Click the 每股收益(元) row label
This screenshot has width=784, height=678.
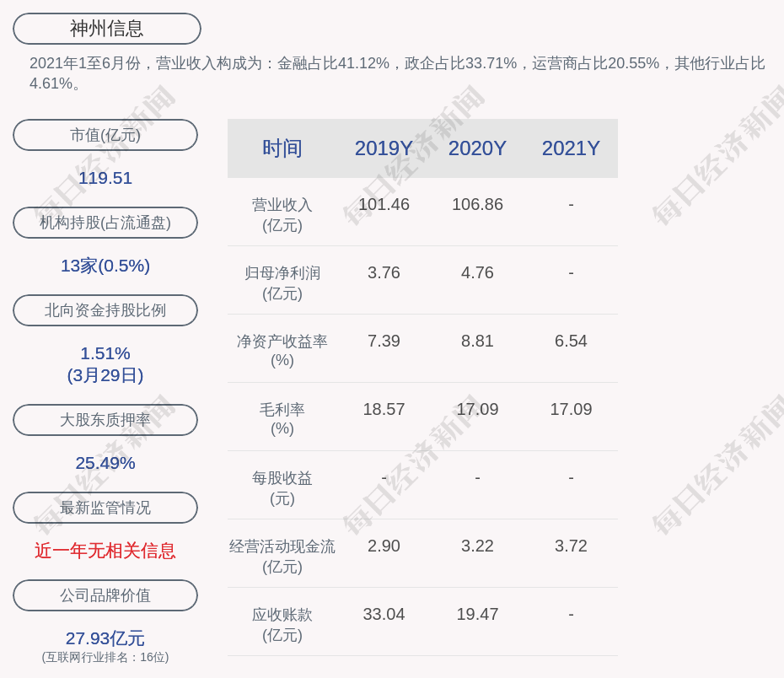pos(282,488)
